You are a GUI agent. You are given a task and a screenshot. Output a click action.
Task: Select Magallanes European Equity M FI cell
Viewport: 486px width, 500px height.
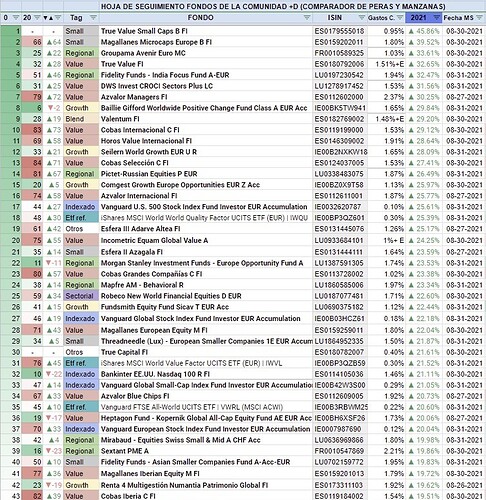(206, 330)
